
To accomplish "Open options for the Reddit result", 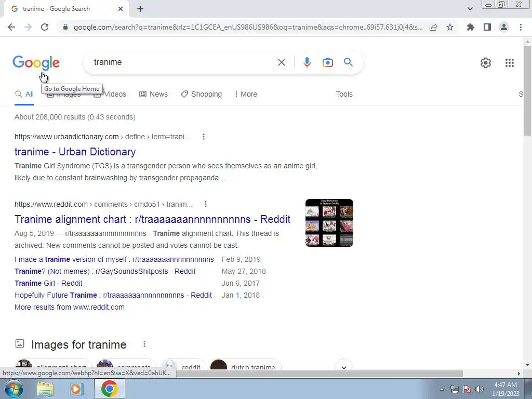I will pos(206,204).
